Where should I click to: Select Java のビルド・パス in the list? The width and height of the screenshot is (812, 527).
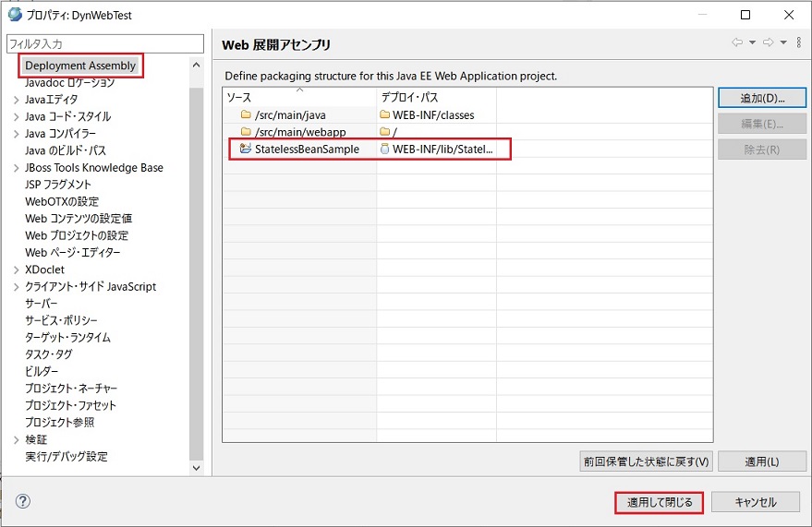66,150
